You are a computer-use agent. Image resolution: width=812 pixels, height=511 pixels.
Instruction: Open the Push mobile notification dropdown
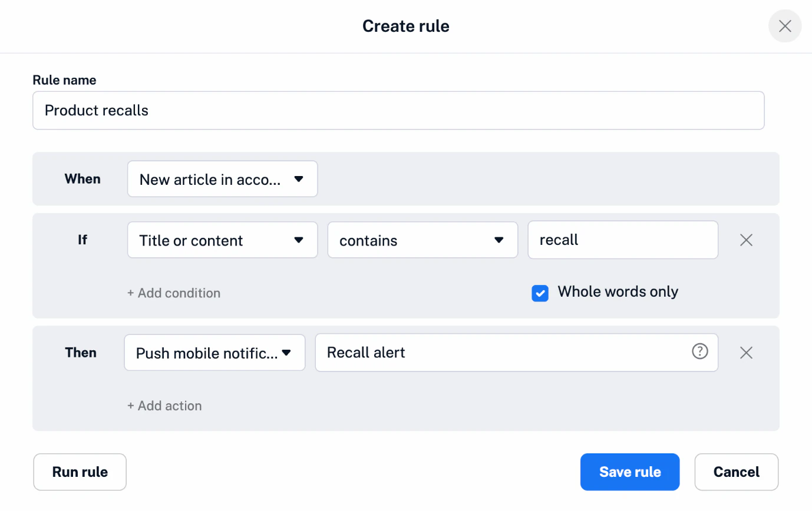[214, 353]
